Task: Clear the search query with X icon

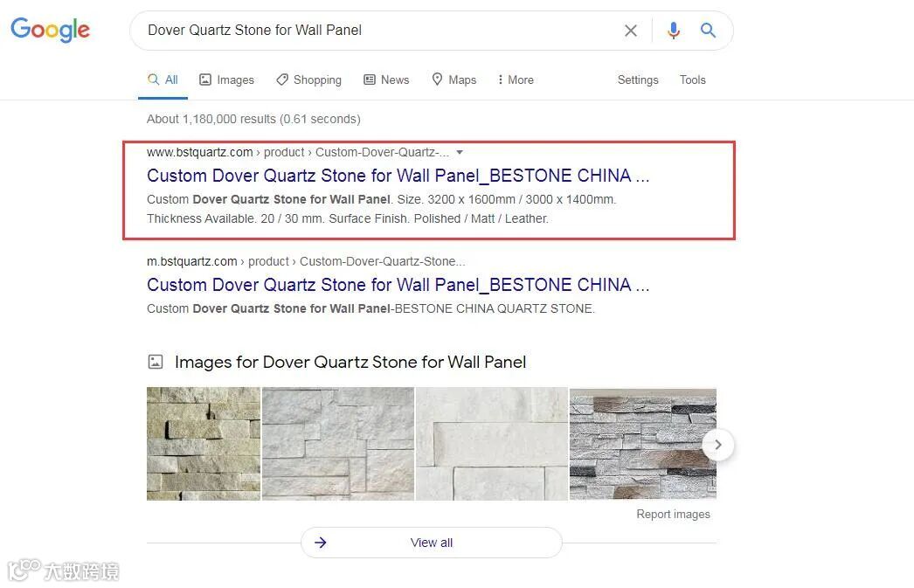Action: pyautogui.click(x=631, y=31)
